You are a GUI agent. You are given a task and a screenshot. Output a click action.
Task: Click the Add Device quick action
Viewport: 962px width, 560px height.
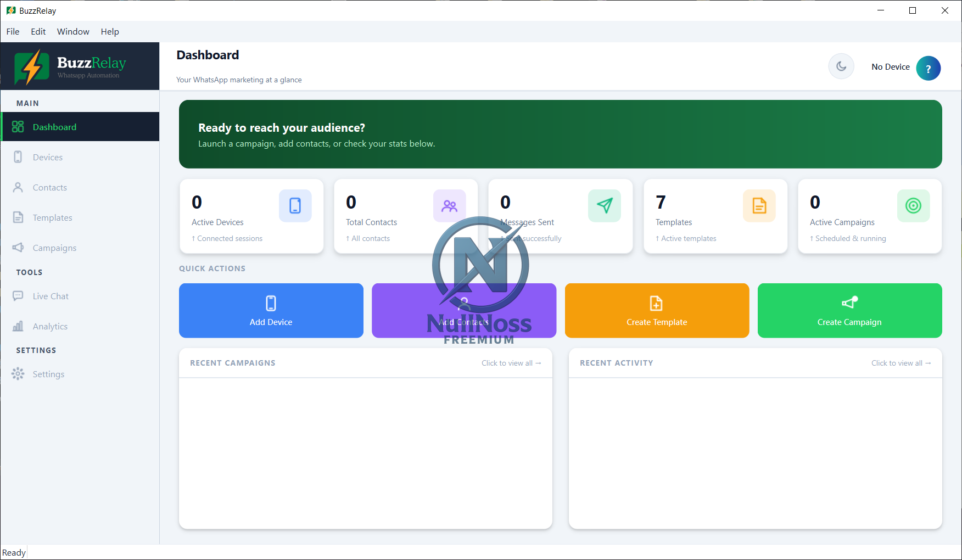(271, 310)
